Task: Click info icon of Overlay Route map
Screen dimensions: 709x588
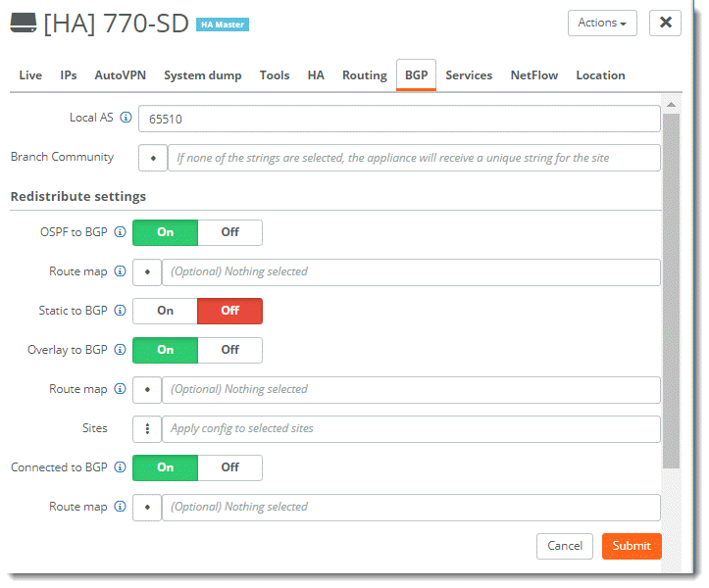Action: (x=120, y=389)
